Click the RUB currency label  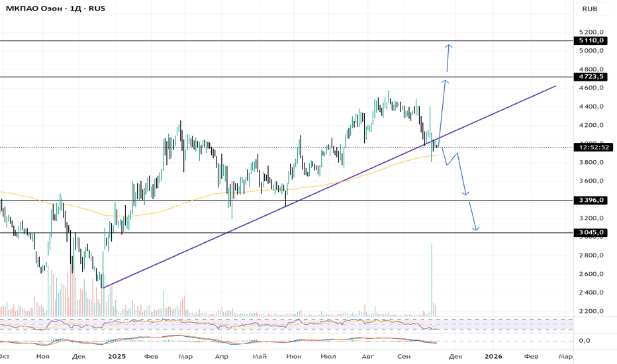point(591,9)
